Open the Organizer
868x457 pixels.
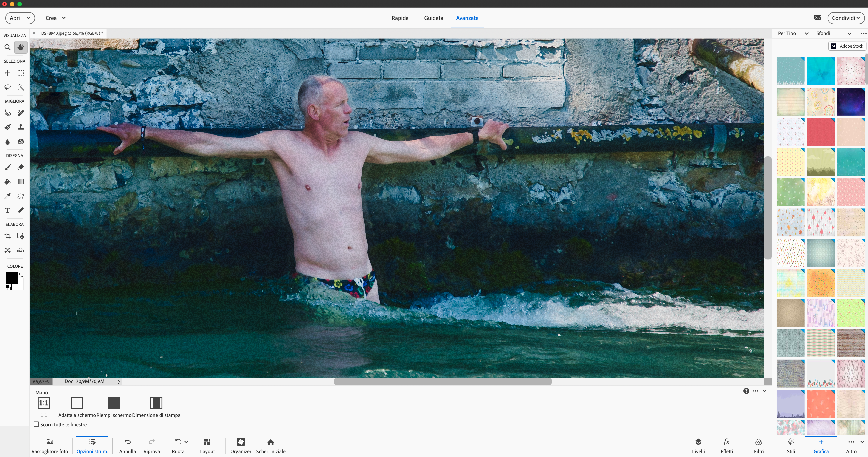coord(241,445)
